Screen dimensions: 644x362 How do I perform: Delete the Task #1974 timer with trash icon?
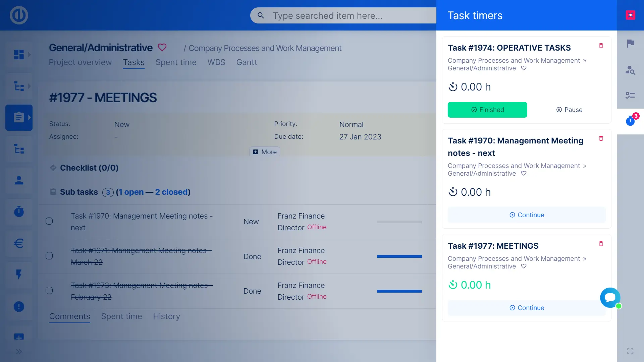601,46
